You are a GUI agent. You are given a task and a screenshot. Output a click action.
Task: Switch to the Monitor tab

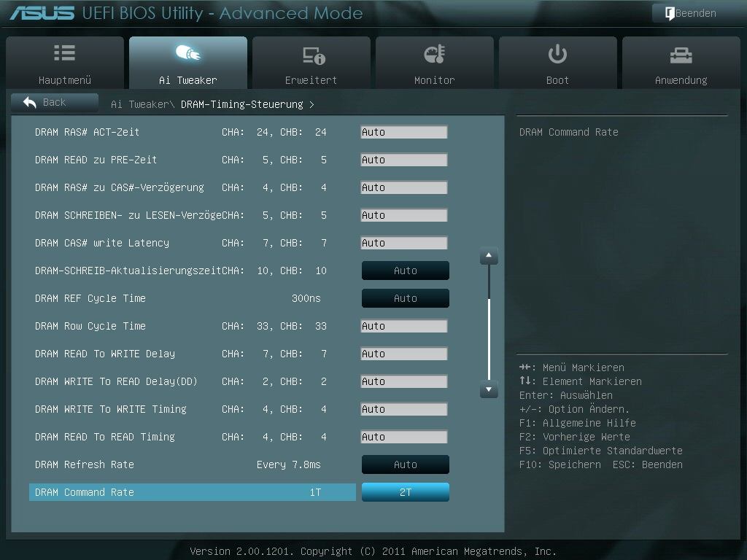click(435, 63)
